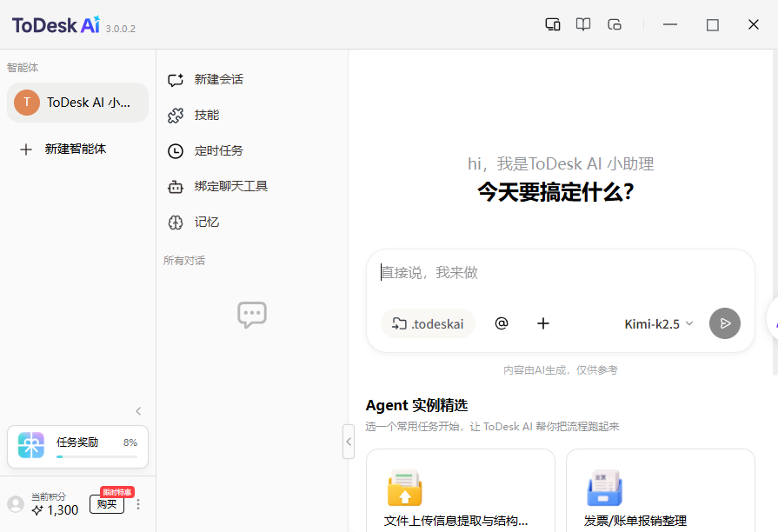Image resolution: width=778 pixels, height=532 pixels.
Task: Click the sparkle points icon
Action: pyautogui.click(x=37, y=510)
